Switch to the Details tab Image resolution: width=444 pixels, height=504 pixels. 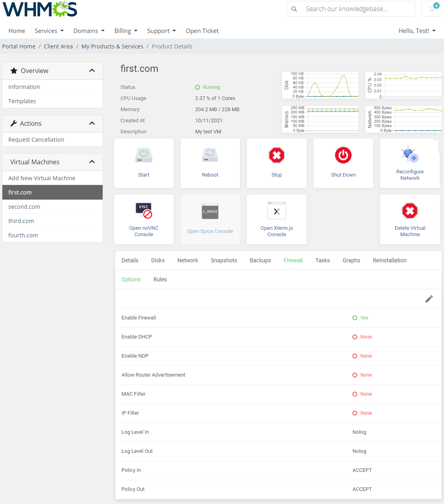pyautogui.click(x=130, y=260)
